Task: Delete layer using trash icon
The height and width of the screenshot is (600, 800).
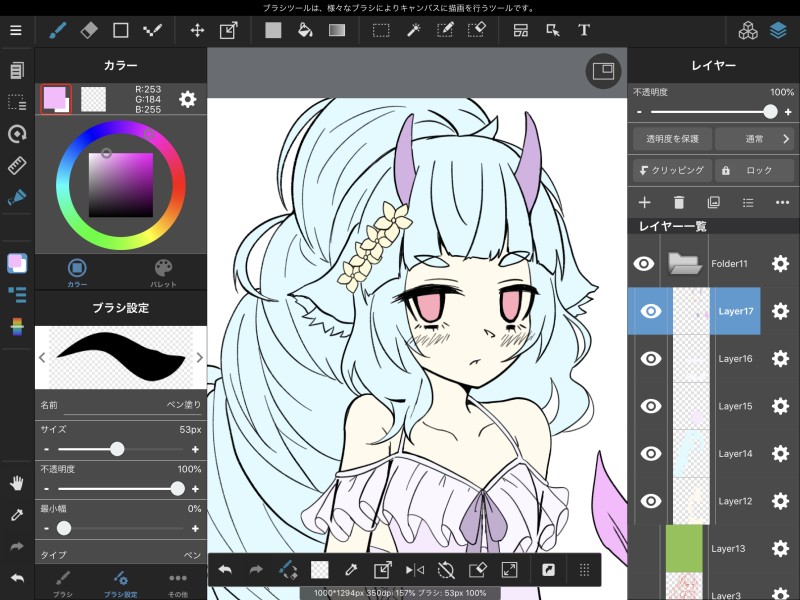Action: [x=679, y=203]
